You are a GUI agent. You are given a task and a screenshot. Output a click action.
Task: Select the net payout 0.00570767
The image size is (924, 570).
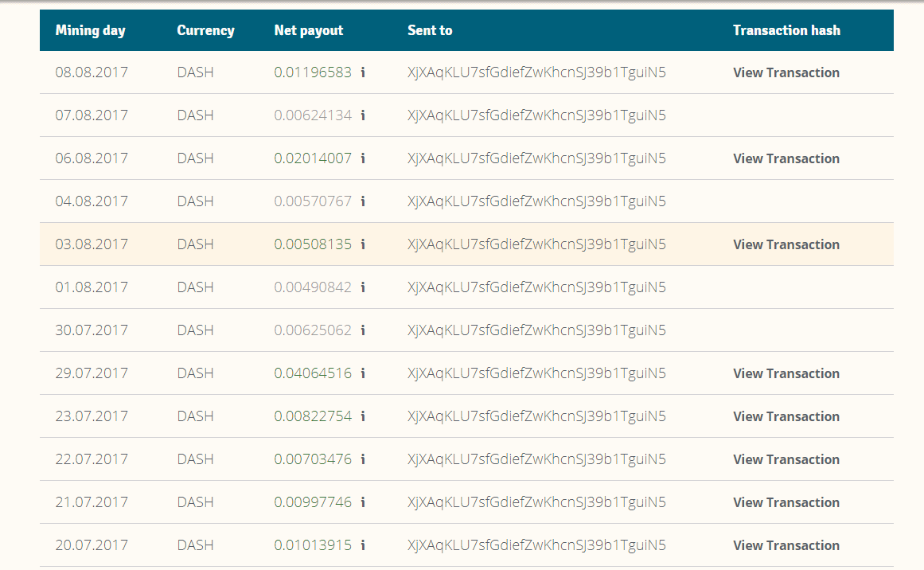point(313,201)
